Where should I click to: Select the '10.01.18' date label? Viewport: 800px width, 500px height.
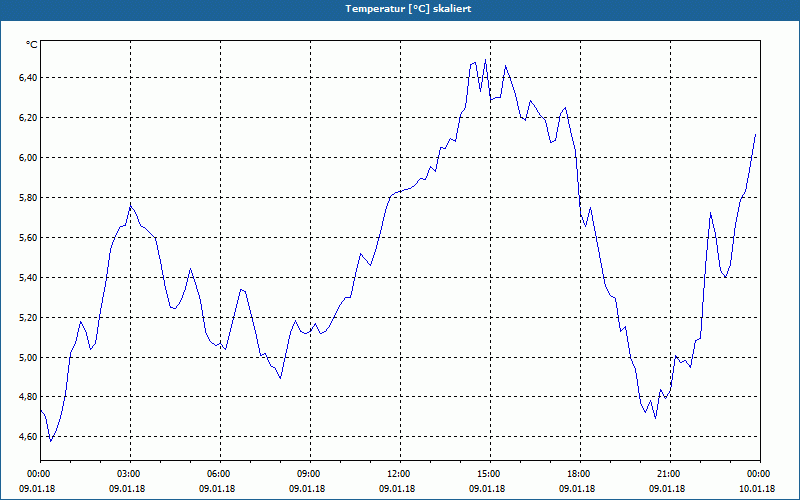757,489
